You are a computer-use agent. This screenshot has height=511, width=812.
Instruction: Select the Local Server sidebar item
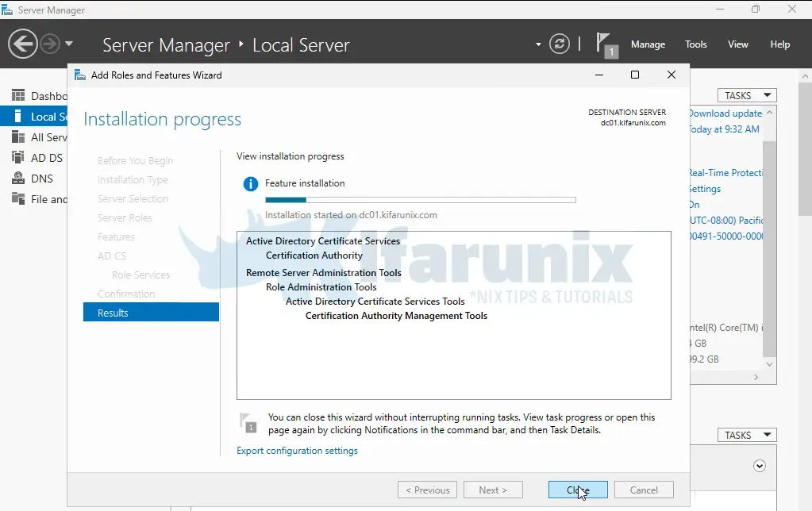point(34,117)
